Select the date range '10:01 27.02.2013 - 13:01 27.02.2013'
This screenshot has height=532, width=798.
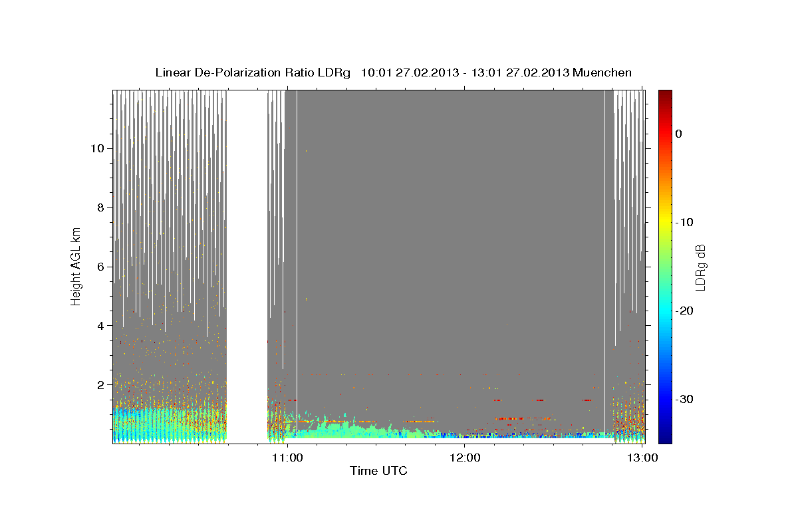[464, 72]
